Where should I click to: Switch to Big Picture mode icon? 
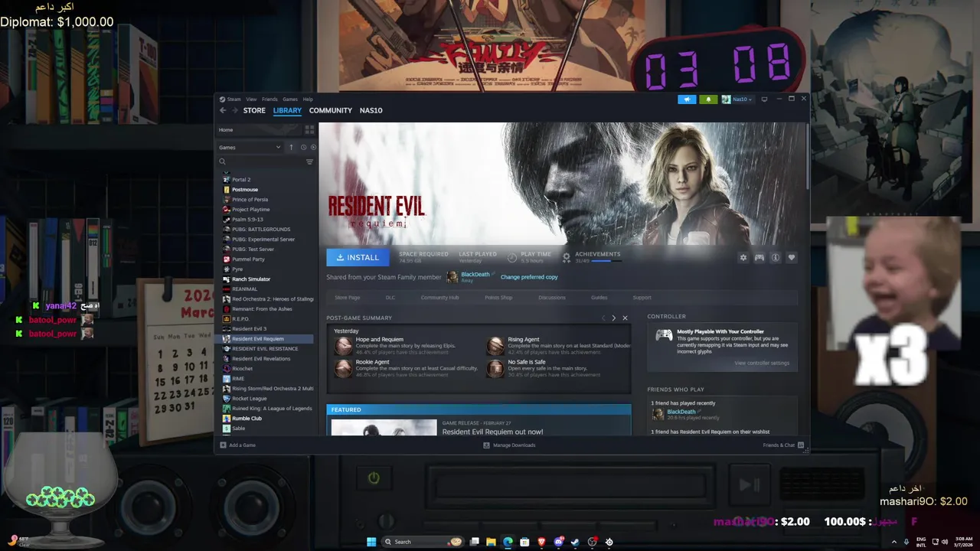[x=764, y=99]
